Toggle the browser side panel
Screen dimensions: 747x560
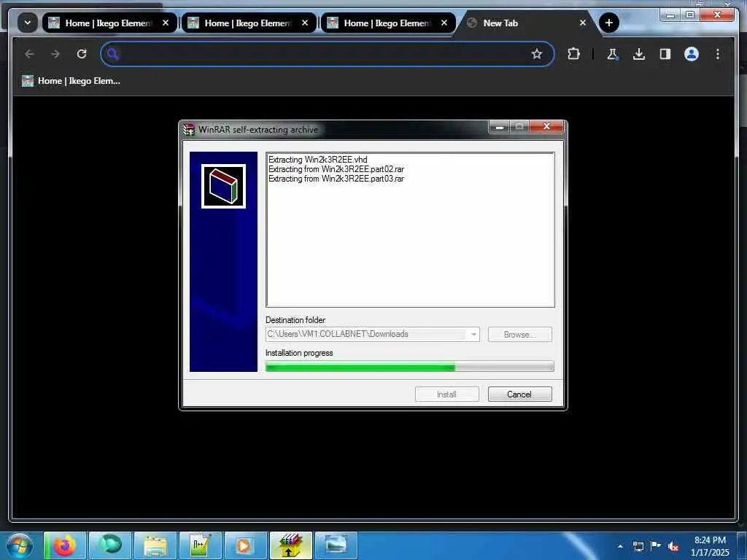[x=665, y=54]
